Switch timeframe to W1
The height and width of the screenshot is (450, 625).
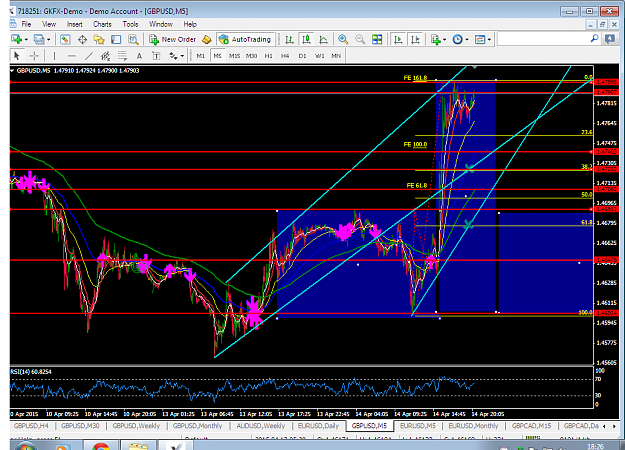pos(320,56)
